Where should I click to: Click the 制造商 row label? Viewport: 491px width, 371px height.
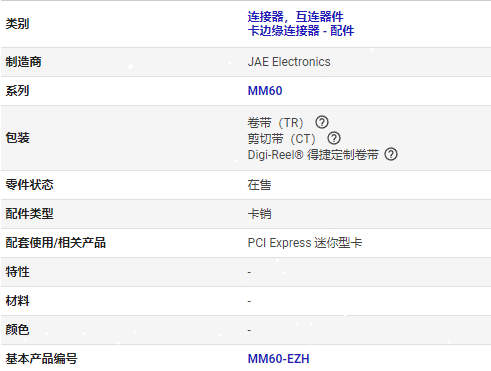tap(23, 62)
